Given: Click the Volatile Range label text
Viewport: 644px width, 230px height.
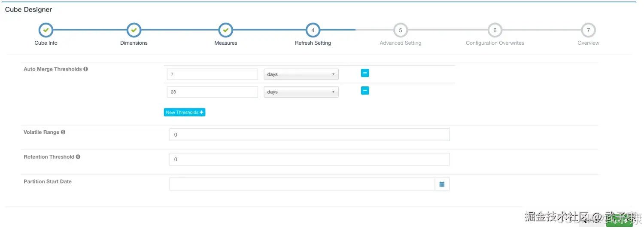Looking at the screenshot, I should 41,132.
